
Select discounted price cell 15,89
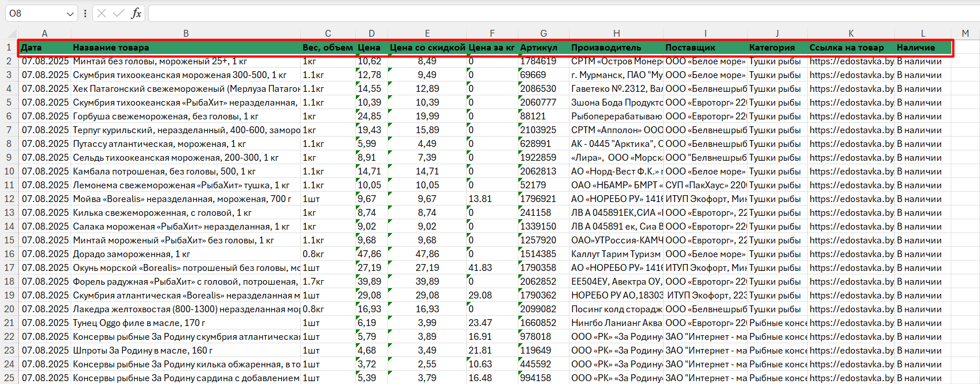click(x=427, y=130)
